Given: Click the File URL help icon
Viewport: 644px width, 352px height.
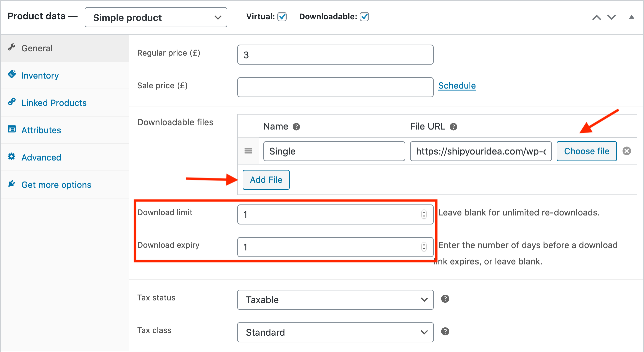Looking at the screenshot, I should (453, 127).
